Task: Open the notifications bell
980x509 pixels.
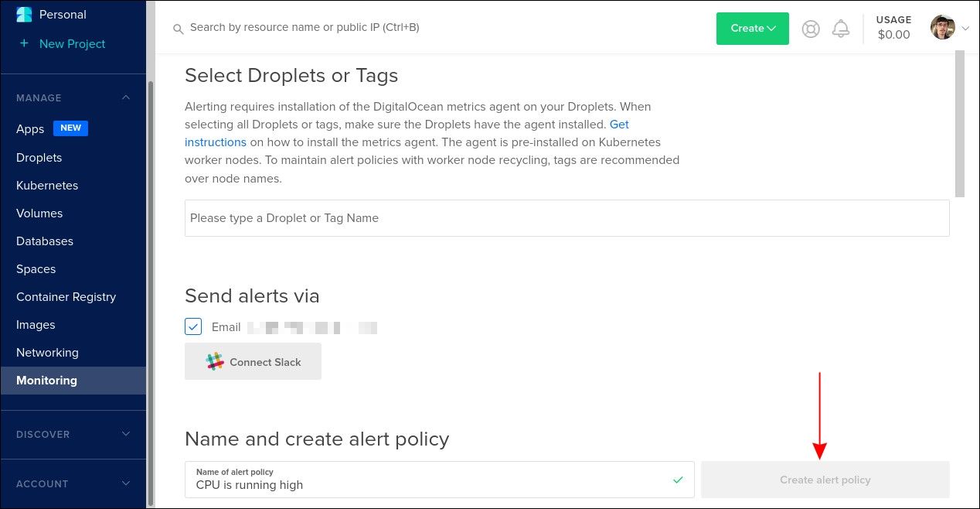Action: [842, 28]
